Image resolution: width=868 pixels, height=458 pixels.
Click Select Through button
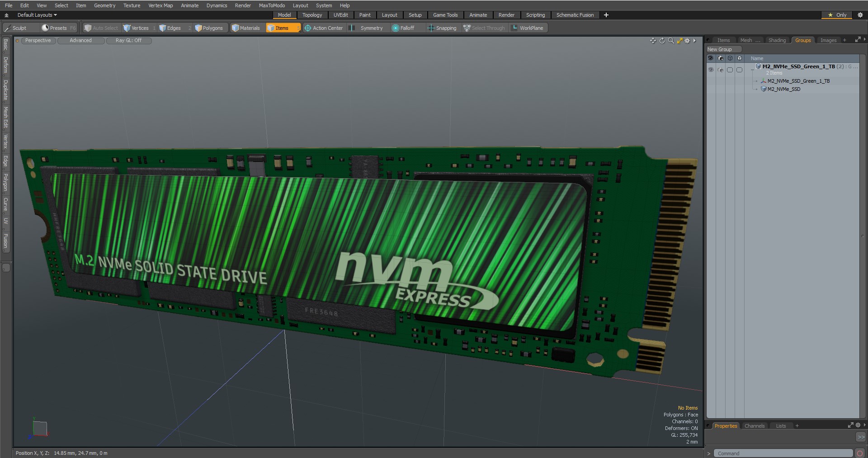[484, 28]
